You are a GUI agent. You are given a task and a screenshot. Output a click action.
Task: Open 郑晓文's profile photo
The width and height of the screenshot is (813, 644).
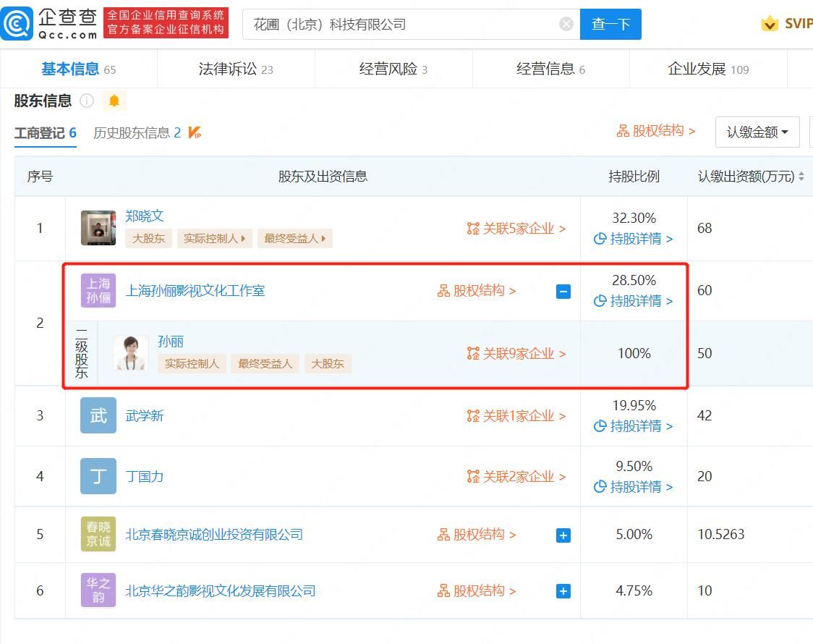[x=98, y=228]
